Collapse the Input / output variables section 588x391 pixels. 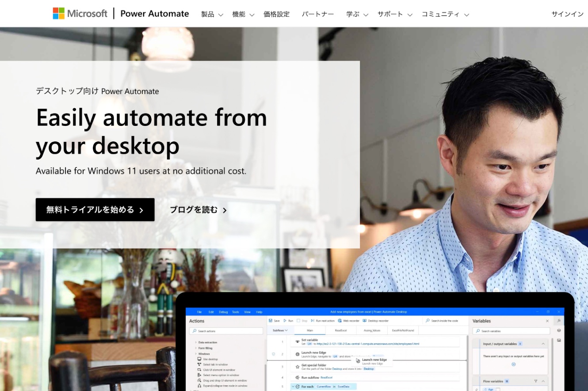[x=543, y=344]
